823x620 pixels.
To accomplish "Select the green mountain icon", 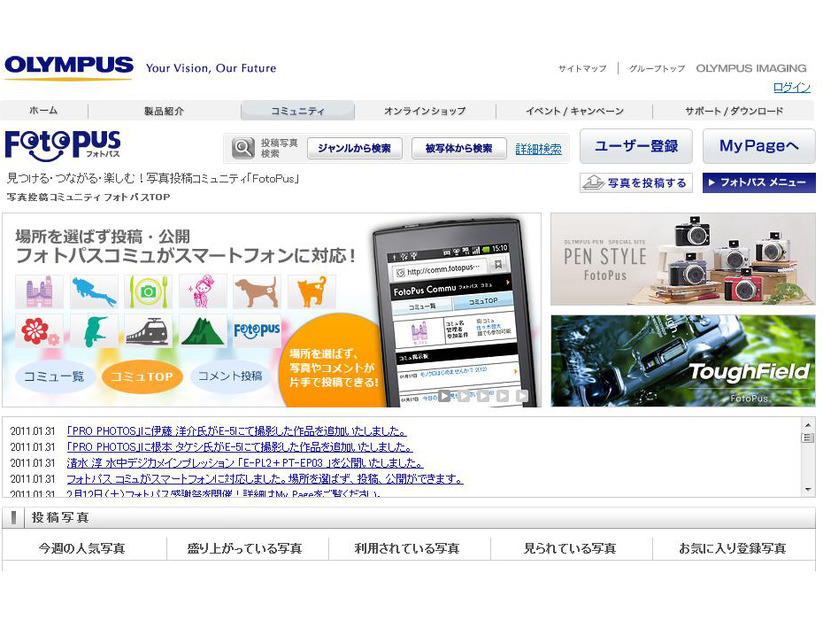I will pos(203,331).
